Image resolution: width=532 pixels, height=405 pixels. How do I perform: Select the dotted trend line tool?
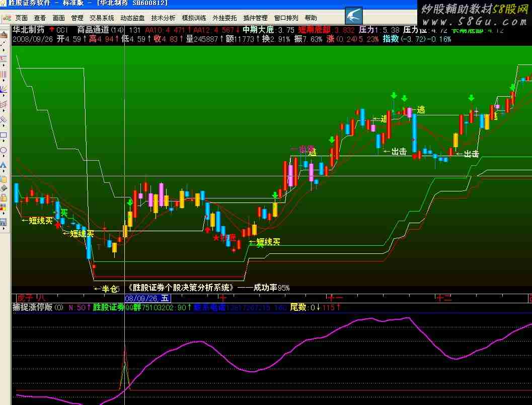[4, 43]
